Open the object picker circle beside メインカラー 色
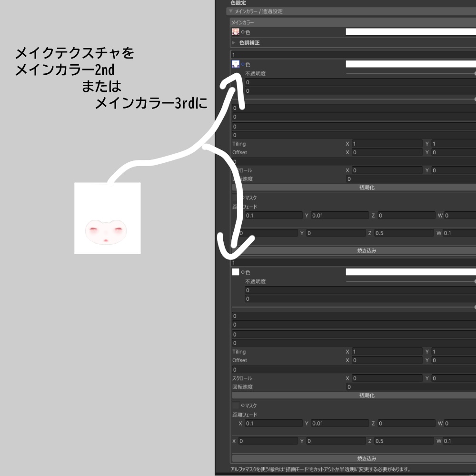Viewport: 476px width, 476px height. click(243, 31)
